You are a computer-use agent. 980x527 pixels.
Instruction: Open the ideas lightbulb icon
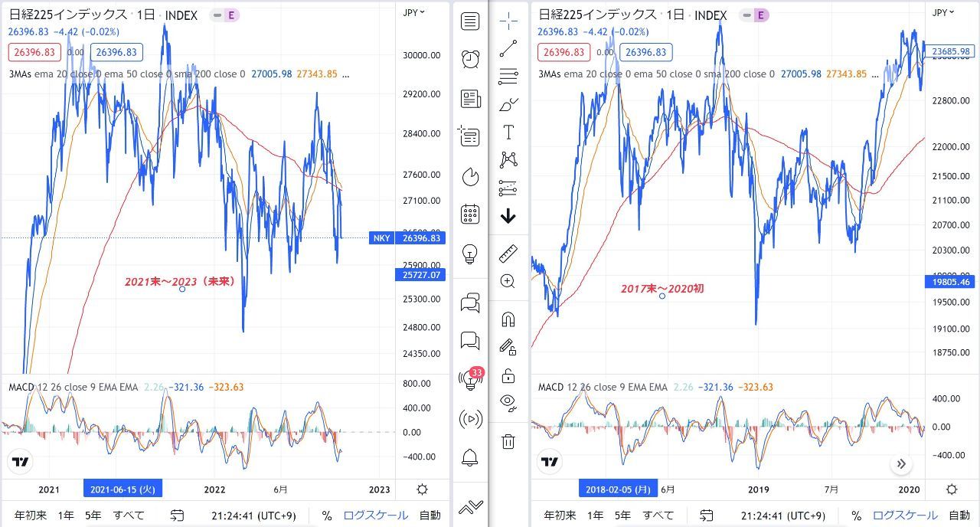470,254
